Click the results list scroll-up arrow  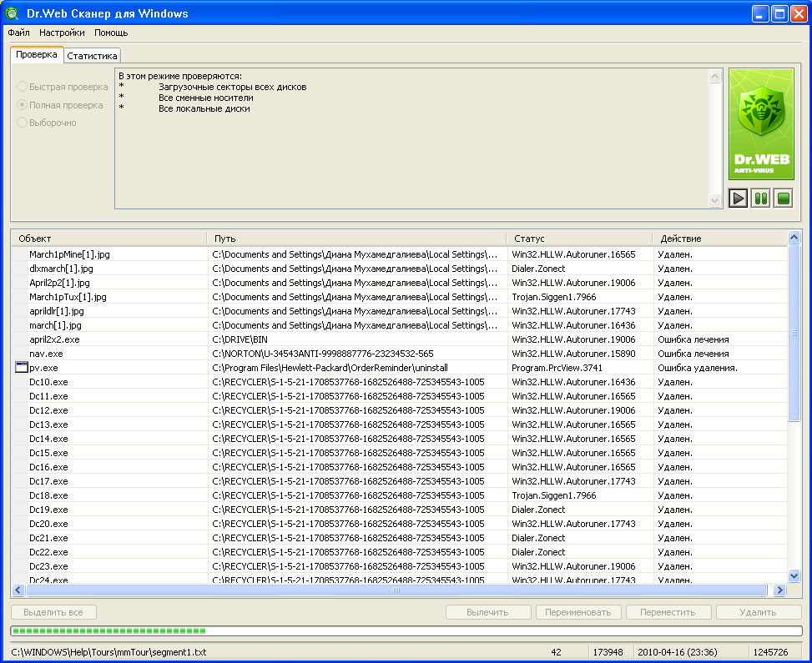[x=794, y=238]
